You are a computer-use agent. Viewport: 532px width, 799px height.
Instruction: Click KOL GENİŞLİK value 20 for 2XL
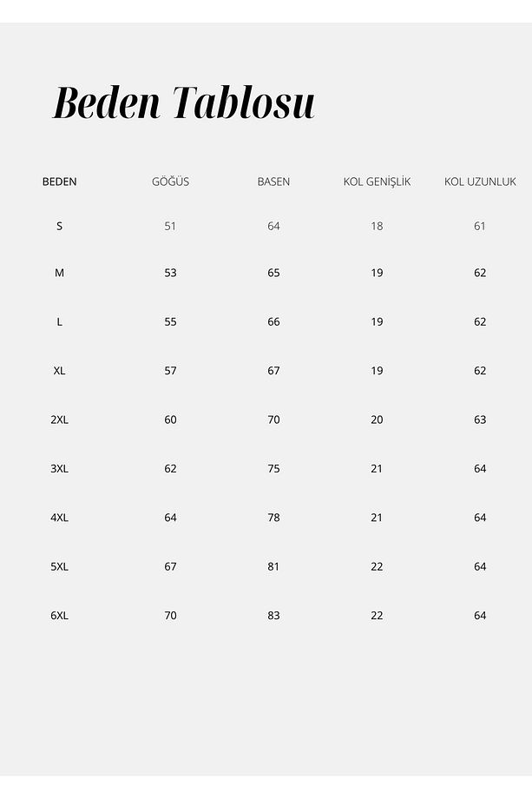click(x=377, y=419)
